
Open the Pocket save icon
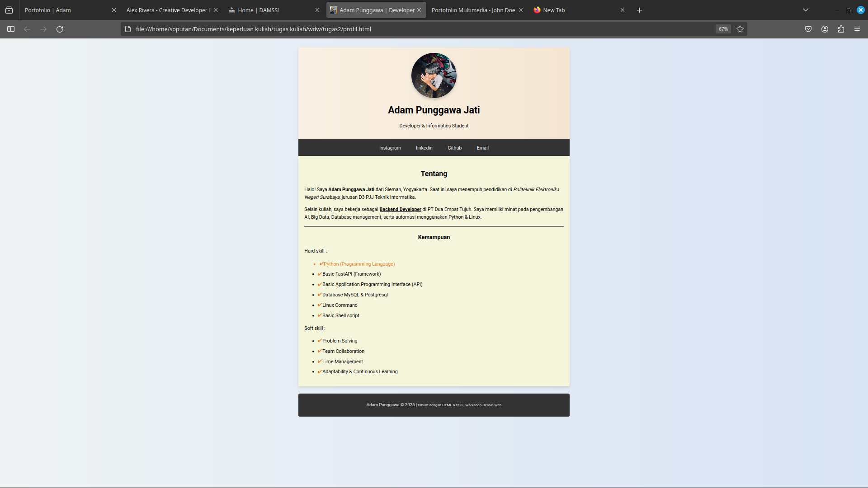(x=808, y=29)
